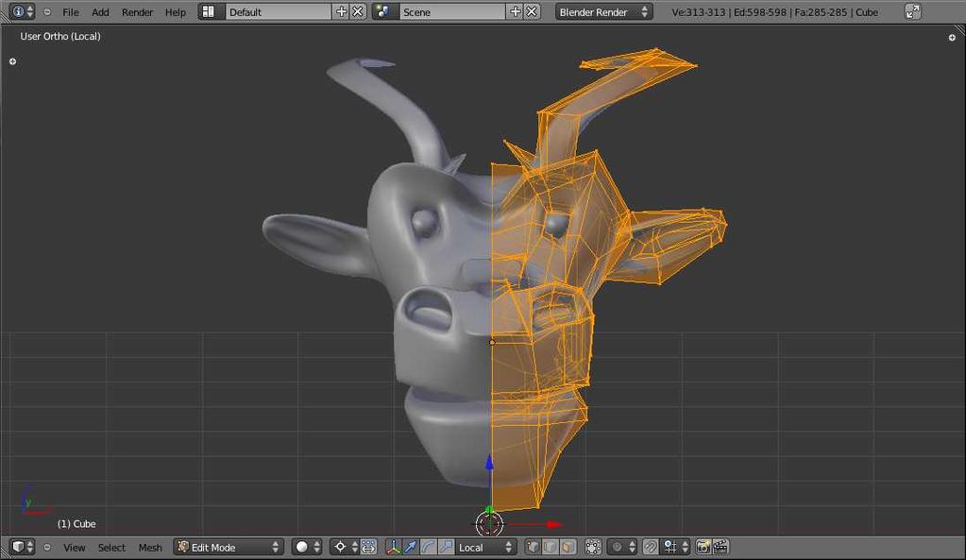This screenshot has width=966, height=560.
Task: Toggle limit selection to visible icon
Action: click(593, 547)
